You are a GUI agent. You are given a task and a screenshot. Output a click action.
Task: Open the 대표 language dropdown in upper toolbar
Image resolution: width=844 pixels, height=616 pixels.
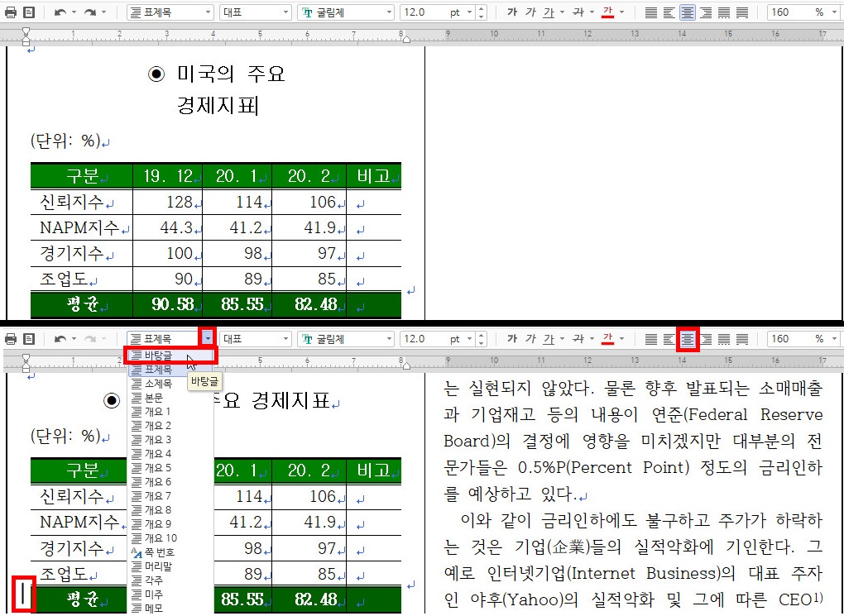[x=285, y=12]
